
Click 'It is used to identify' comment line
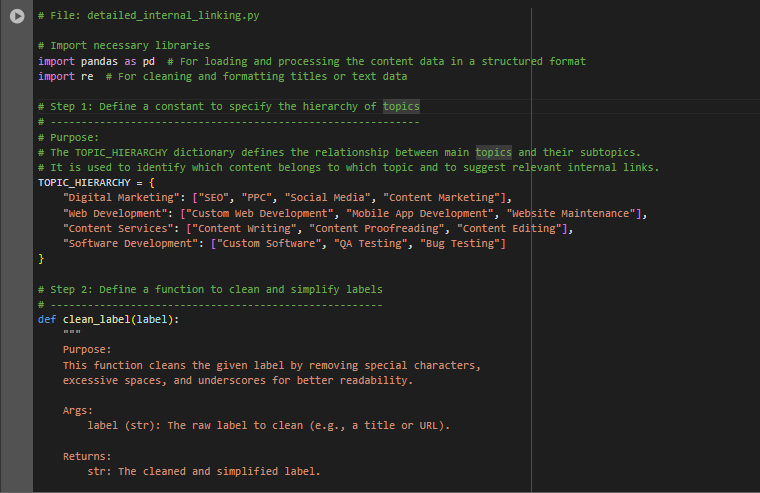tap(348, 168)
